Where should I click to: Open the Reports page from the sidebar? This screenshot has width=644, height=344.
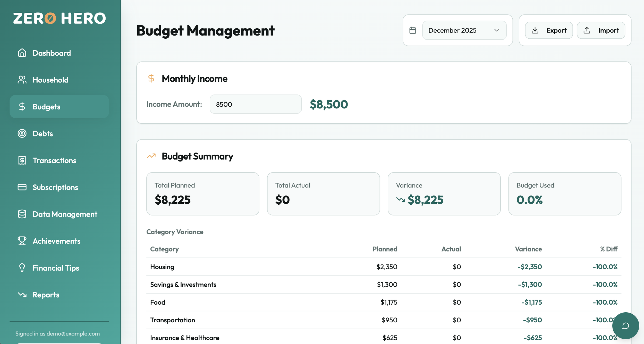click(46, 295)
